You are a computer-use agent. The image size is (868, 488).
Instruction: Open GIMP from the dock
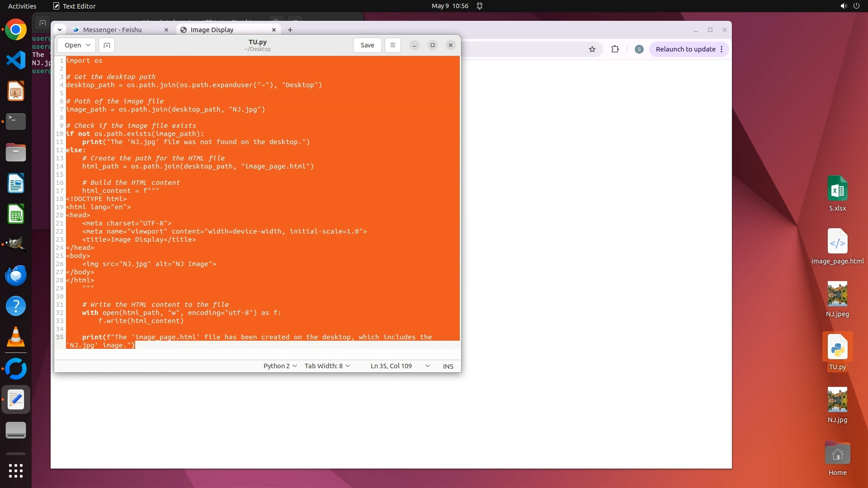16,244
